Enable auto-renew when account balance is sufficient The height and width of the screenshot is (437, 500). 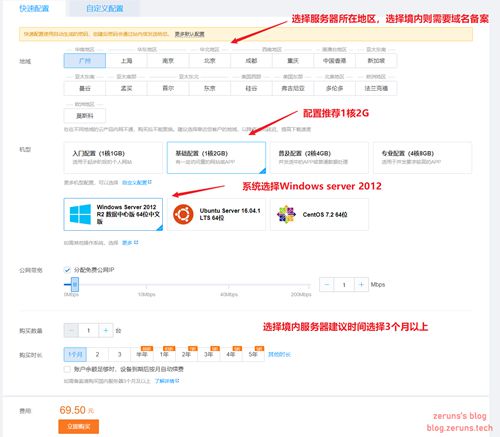67,369
